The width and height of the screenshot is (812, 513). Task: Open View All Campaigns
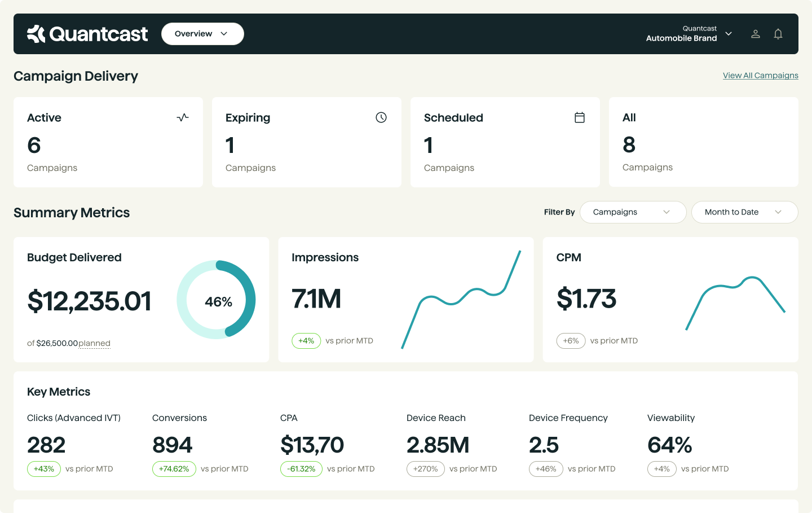tap(760, 75)
